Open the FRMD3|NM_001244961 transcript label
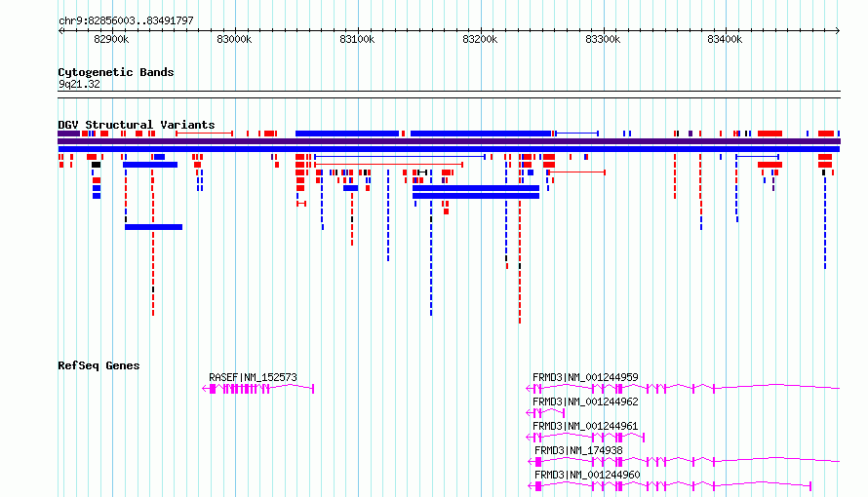This screenshot has height=497, width=868. (x=585, y=426)
